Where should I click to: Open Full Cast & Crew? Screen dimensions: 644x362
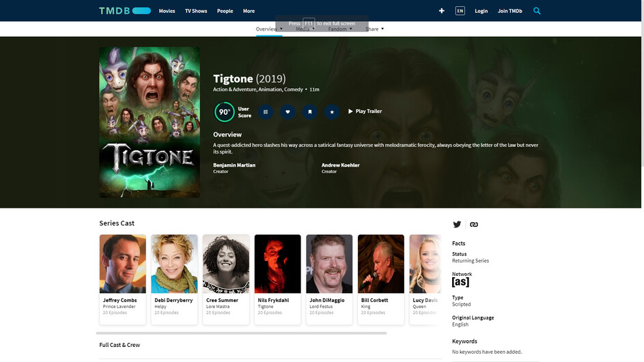coord(120,345)
